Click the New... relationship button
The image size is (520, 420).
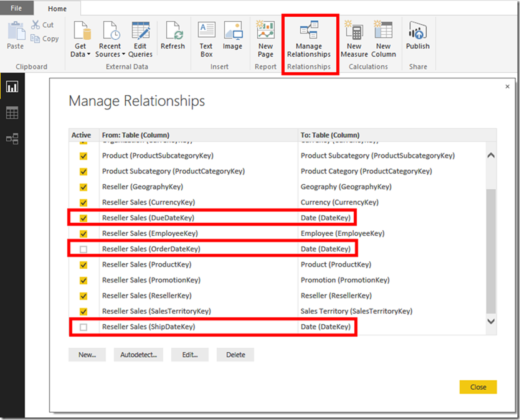pos(87,355)
